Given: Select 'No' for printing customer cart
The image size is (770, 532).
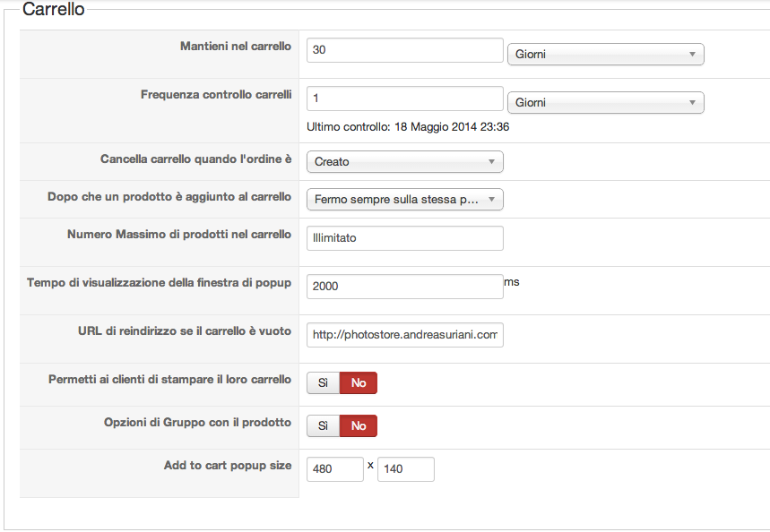Looking at the screenshot, I should coord(359,383).
